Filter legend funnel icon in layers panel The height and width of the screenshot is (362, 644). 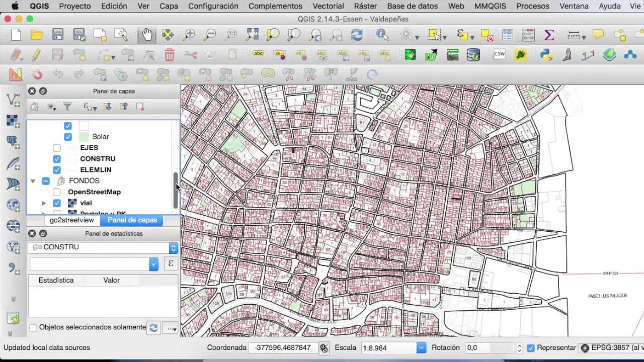67,107
